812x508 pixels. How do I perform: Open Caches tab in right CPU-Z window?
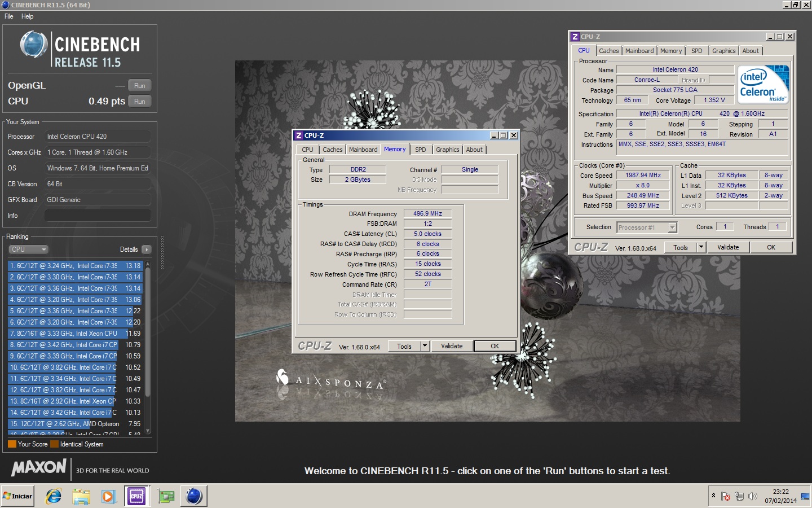click(x=609, y=51)
